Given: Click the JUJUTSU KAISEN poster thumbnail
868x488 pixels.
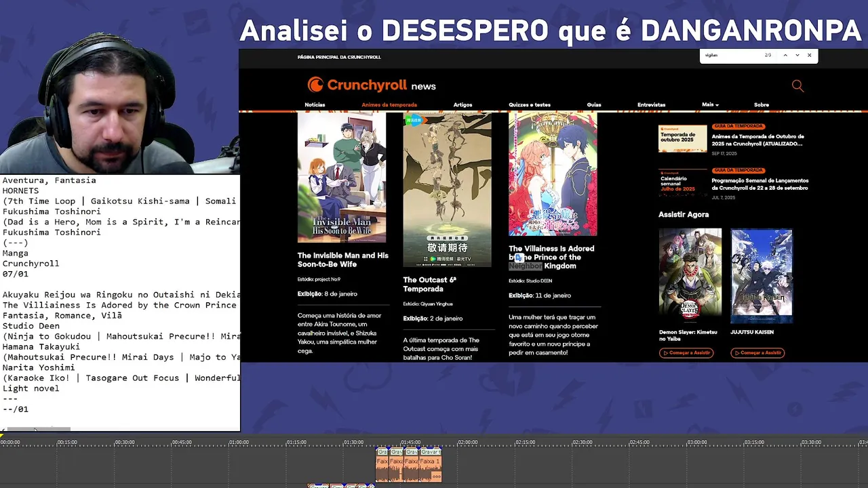Looking at the screenshot, I should pyautogui.click(x=762, y=275).
